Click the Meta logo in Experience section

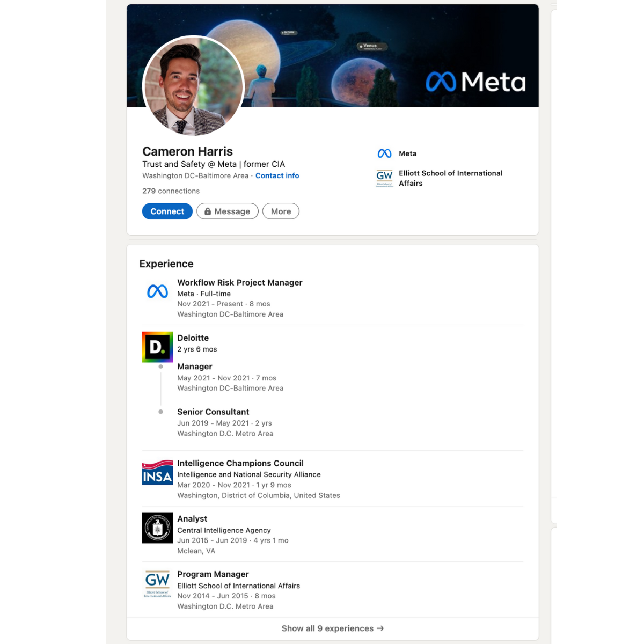click(x=157, y=291)
